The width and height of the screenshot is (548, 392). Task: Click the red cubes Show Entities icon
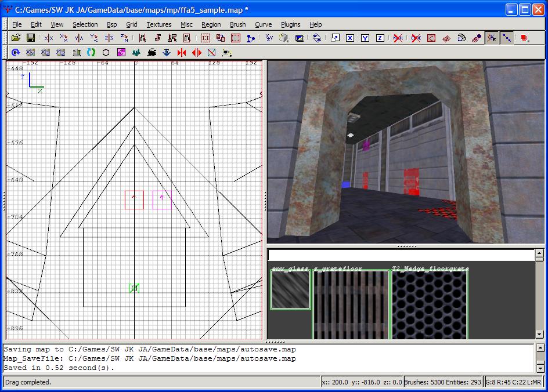tap(525, 38)
